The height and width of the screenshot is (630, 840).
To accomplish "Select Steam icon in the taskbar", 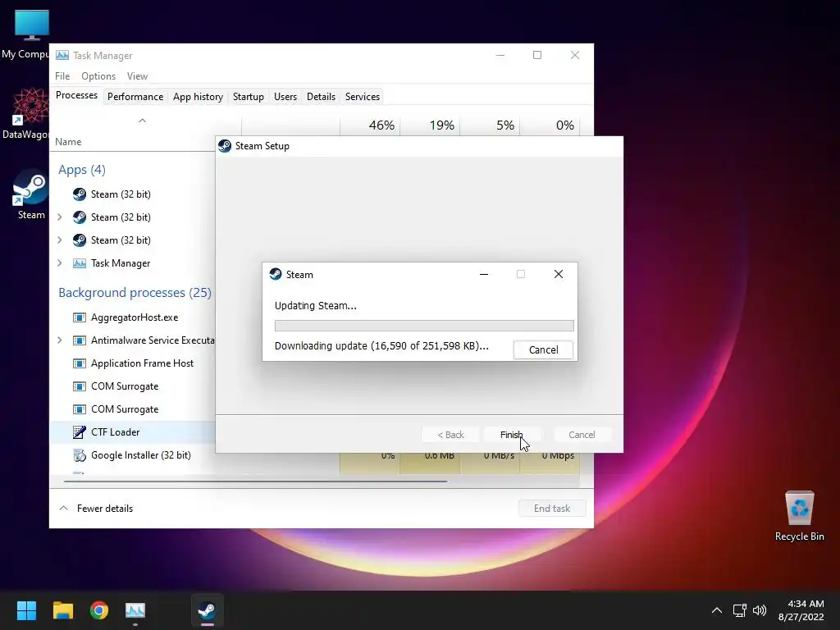I will coord(208,610).
